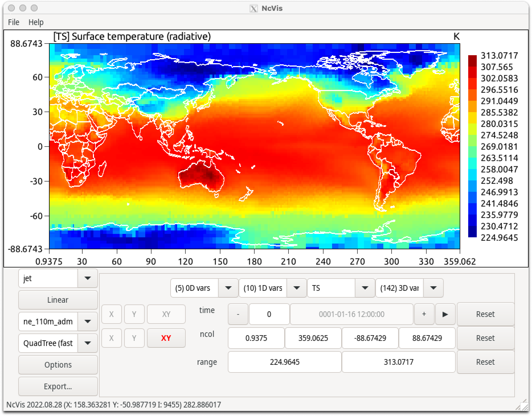Screen dimensions: 532x416
Task: Toggle the XY button in time row
Action: coord(166,314)
